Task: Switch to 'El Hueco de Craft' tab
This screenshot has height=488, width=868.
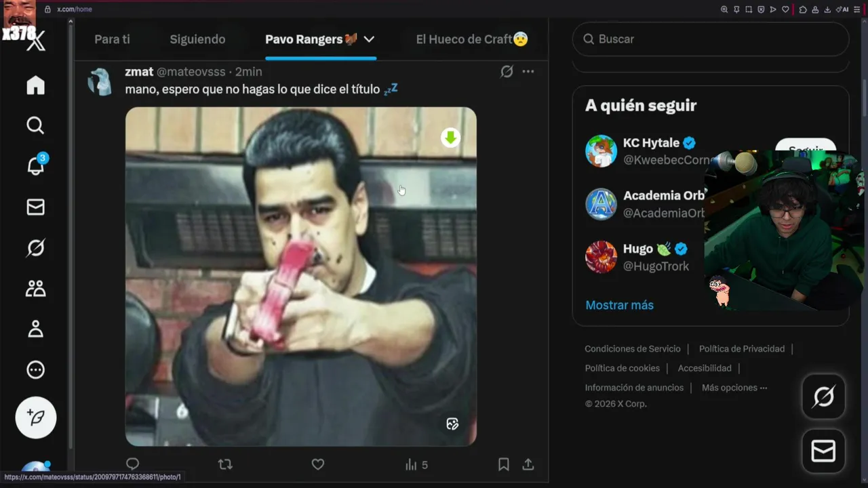Action: point(472,39)
